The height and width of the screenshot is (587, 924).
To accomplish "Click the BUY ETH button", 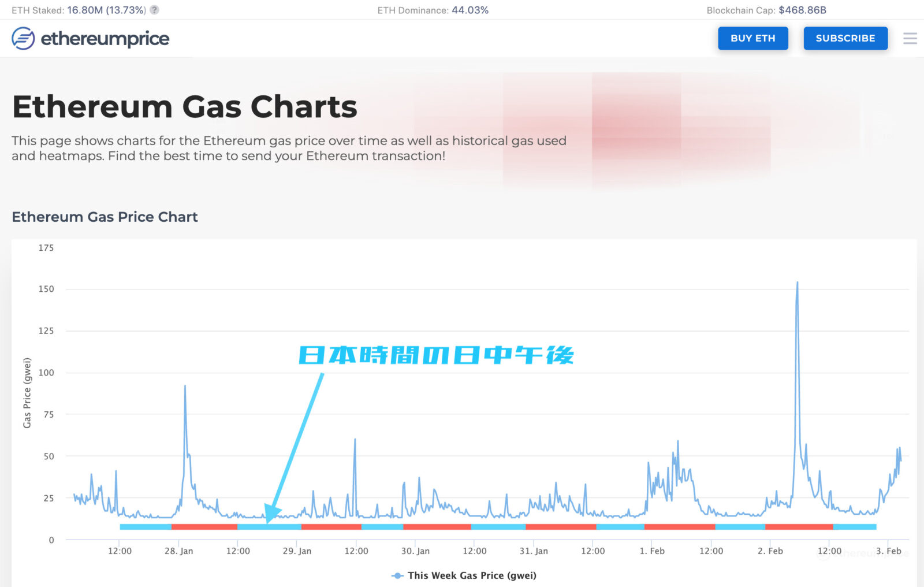I will pos(753,38).
